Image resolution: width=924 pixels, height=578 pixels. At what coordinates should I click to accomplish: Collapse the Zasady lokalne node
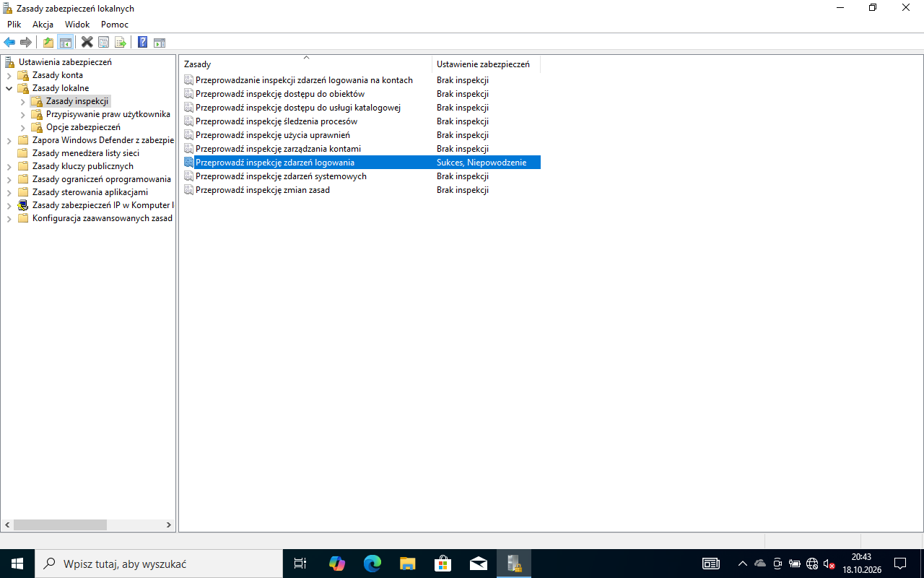(x=9, y=88)
